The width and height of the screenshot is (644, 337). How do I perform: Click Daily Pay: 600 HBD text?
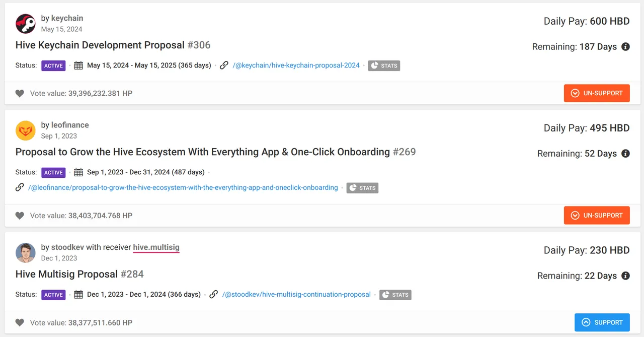click(x=587, y=21)
